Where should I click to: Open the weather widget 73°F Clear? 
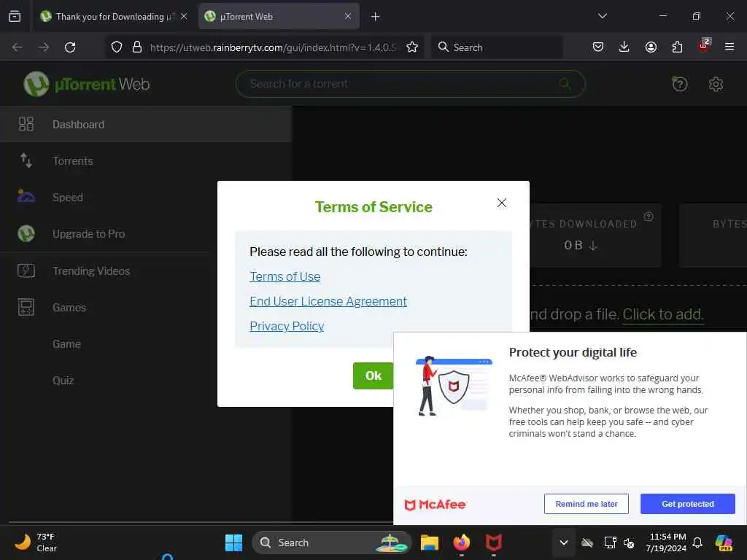tap(36, 542)
